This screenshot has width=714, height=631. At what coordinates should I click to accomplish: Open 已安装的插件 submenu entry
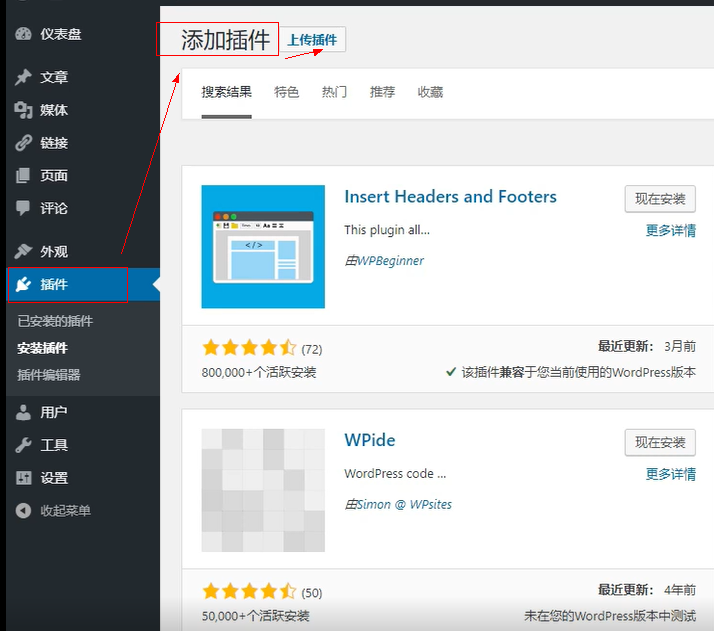(x=55, y=321)
